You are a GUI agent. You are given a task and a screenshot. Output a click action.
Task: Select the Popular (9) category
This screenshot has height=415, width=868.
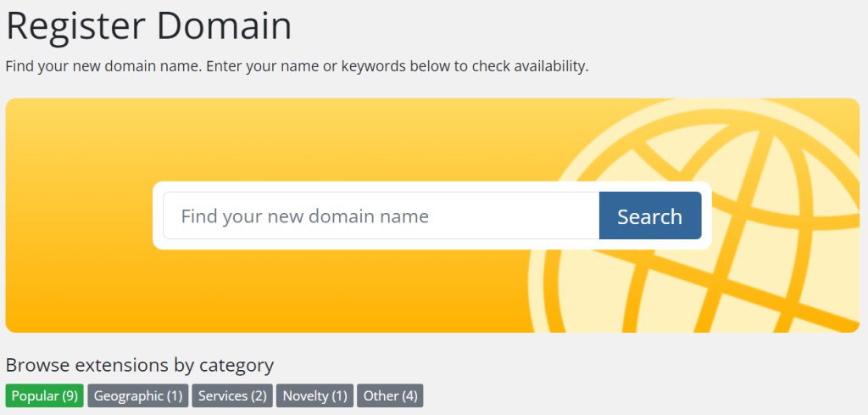pos(45,395)
